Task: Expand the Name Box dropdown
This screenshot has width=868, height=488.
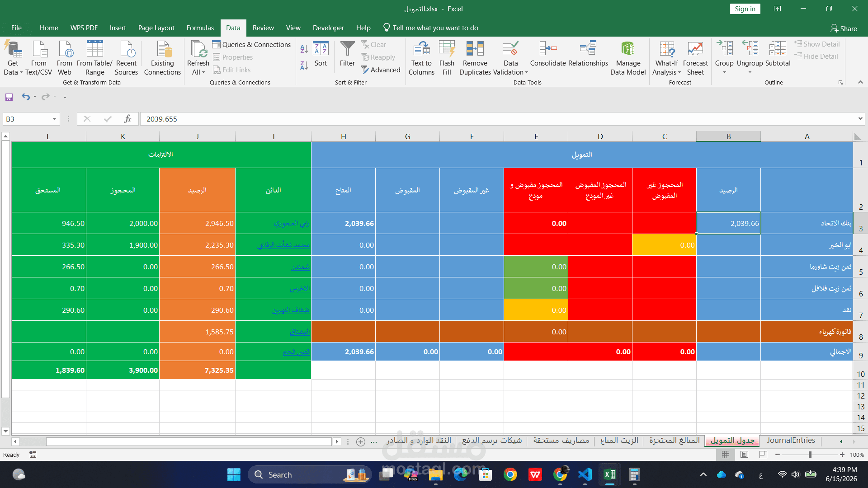Action: (x=54, y=119)
